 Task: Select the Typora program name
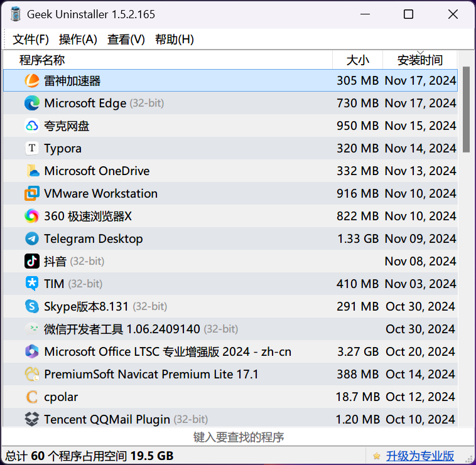[x=63, y=149]
